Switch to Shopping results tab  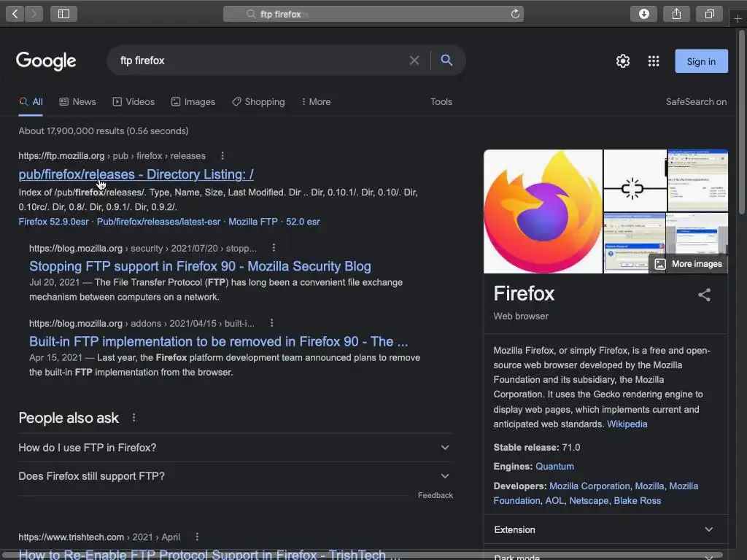258,102
